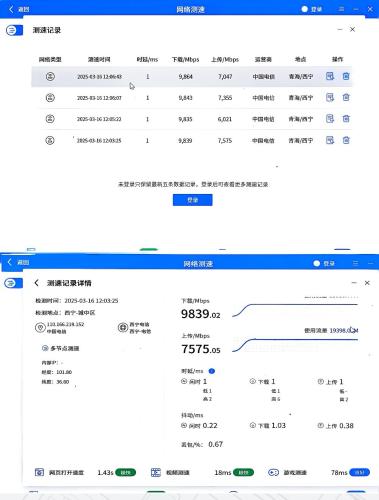Click upload value 7,047 in table
Viewport: 379px width, 500px height.
tap(225, 77)
